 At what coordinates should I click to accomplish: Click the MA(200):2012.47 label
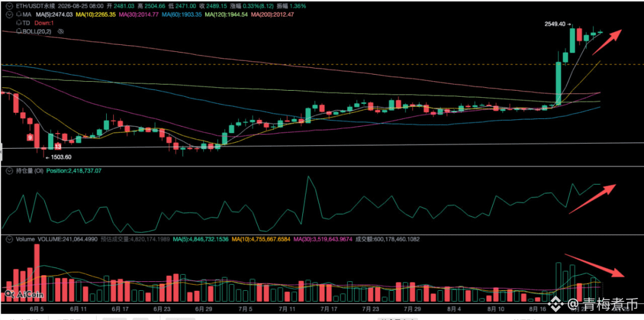pos(271,14)
